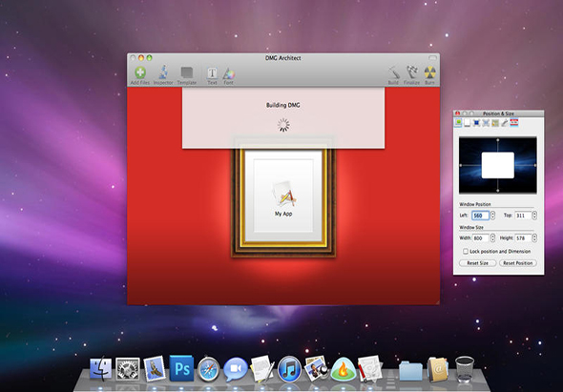The width and height of the screenshot is (563, 392).
Task: Open Address Book from the Dock
Action: [x=438, y=369]
